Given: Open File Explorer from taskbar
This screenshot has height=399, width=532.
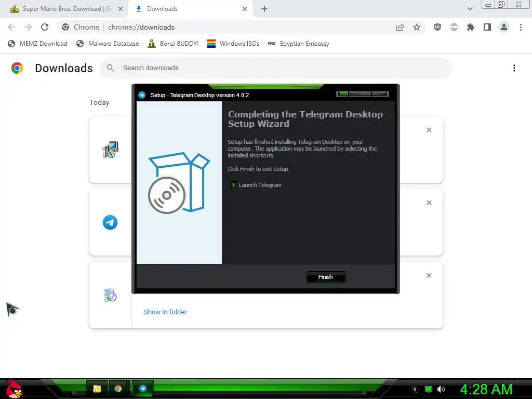Looking at the screenshot, I should pyautogui.click(x=97, y=389).
